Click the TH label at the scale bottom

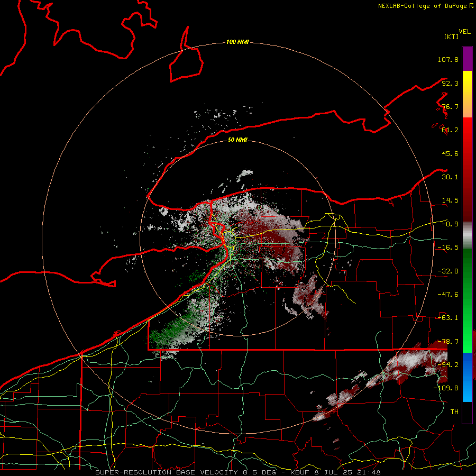pos(454,411)
